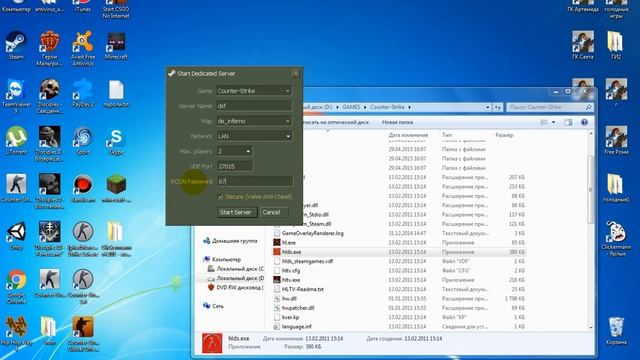Sort by the Размер column header
Image resolution: width=640 pixels, height=360 pixels.
[x=504, y=135]
